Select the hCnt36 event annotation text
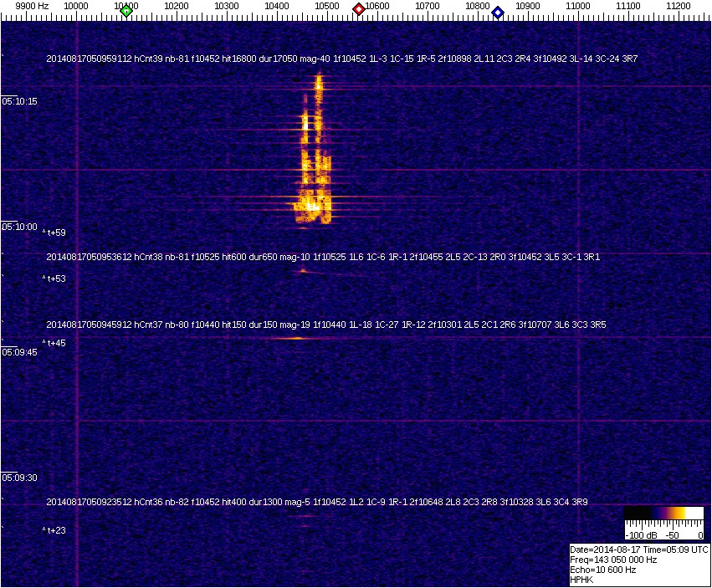The height and width of the screenshot is (588, 712). tap(317, 502)
